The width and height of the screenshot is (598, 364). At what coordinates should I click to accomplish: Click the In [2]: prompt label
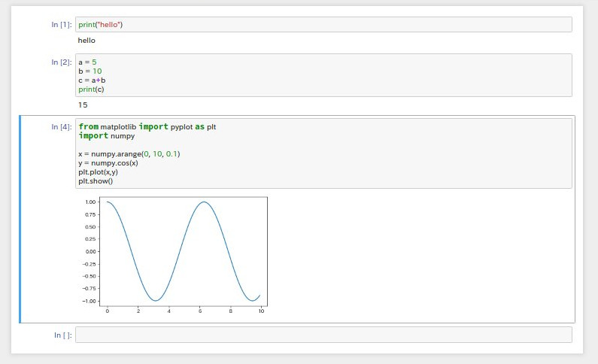tap(62, 62)
